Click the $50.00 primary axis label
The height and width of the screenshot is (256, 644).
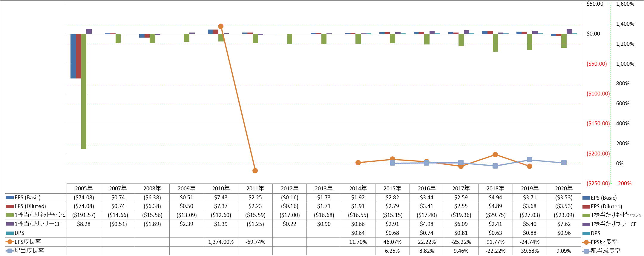(x=595, y=4)
